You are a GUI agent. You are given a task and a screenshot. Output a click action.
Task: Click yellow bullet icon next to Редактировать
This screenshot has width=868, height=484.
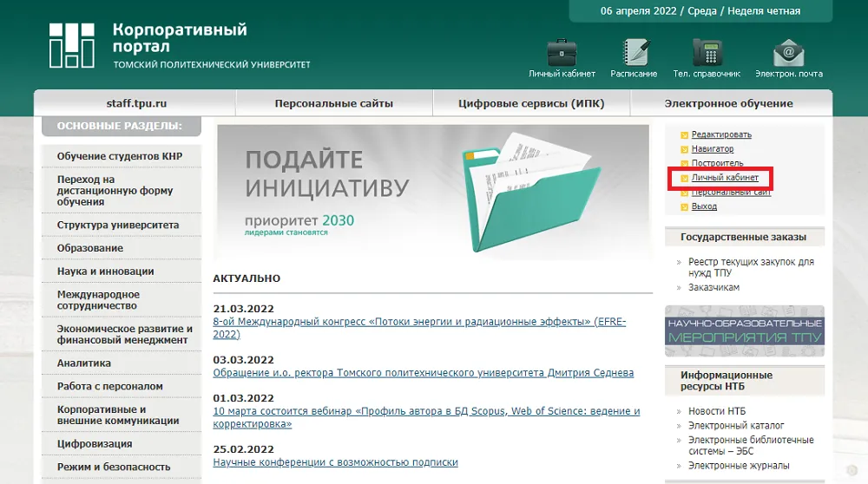tap(684, 135)
